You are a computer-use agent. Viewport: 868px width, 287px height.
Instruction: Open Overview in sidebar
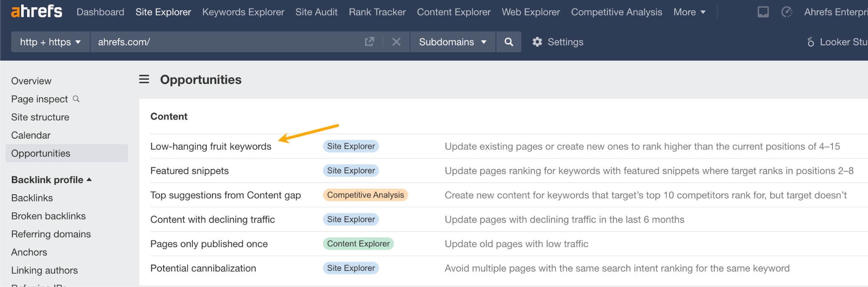[31, 81]
